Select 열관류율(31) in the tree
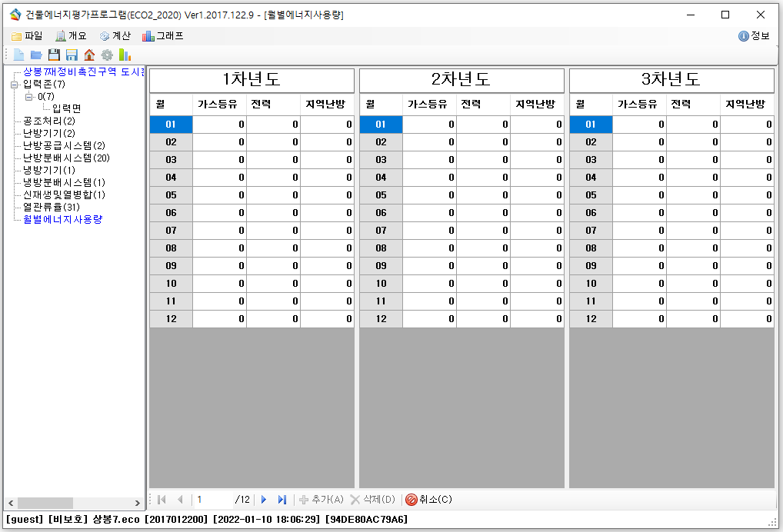The height and width of the screenshot is (532, 783). click(52, 207)
